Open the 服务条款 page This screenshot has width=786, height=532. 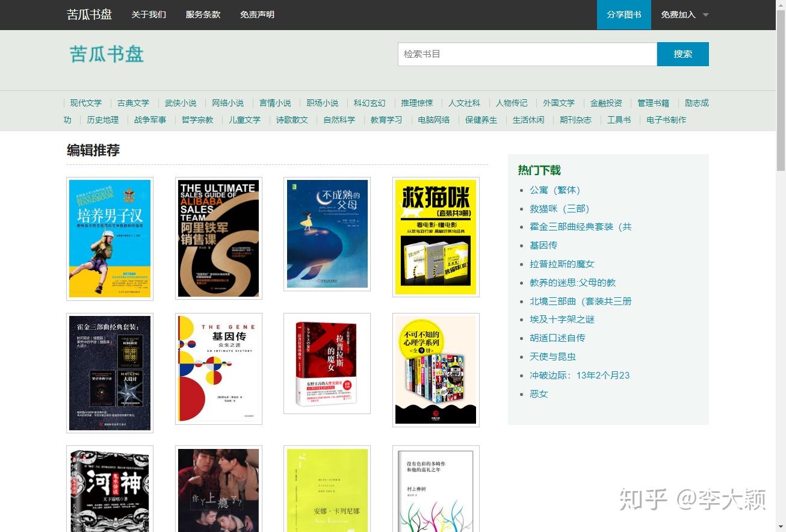(203, 14)
